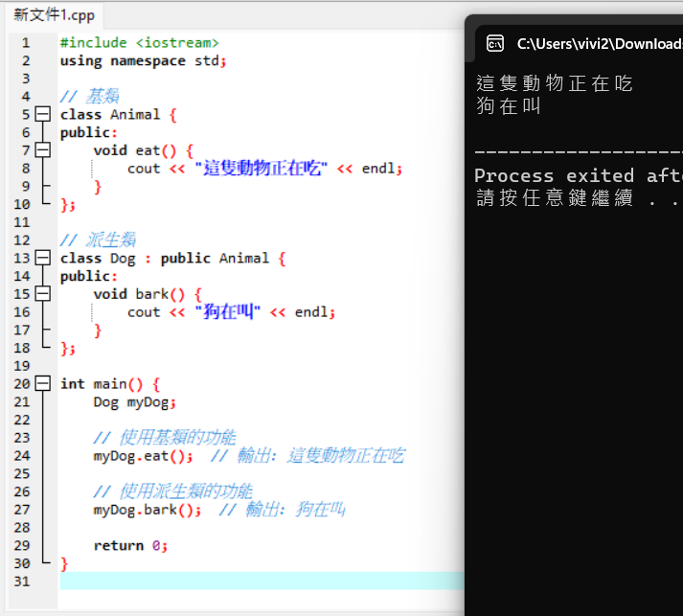Click 'using namespace std;' on line 2
Viewport: 683px width, 616px height.
(x=144, y=61)
